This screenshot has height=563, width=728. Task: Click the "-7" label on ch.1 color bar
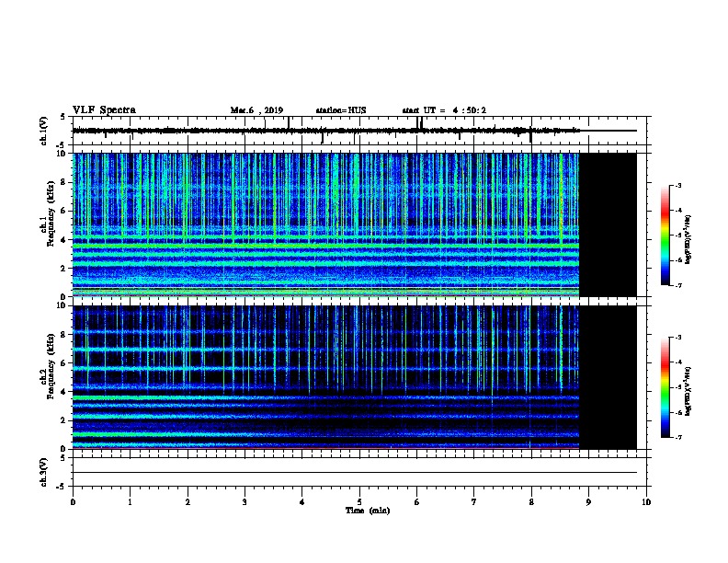point(677,285)
